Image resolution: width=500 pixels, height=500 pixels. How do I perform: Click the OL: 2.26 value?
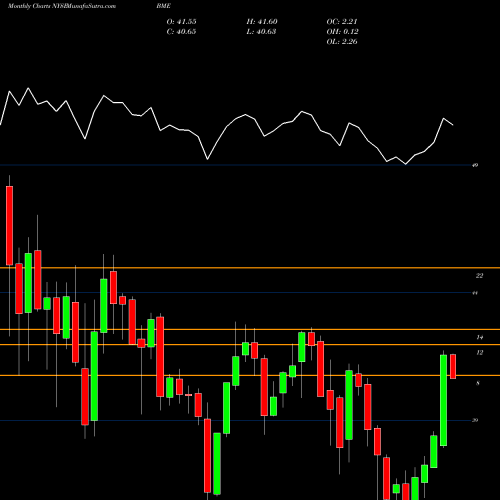pyautogui.click(x=342, y=42)
